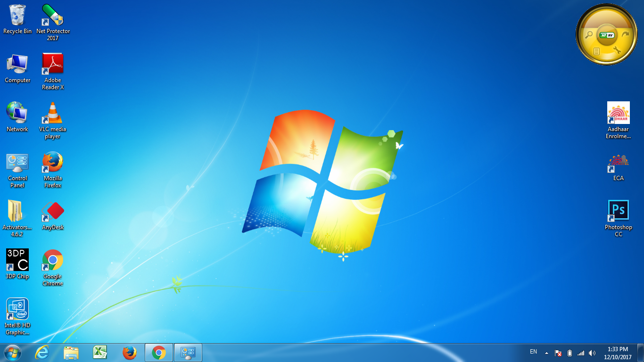Select the Adobe Reader X shortcut
The height and width of the screenshot is (362, 644).
[53, 71]
